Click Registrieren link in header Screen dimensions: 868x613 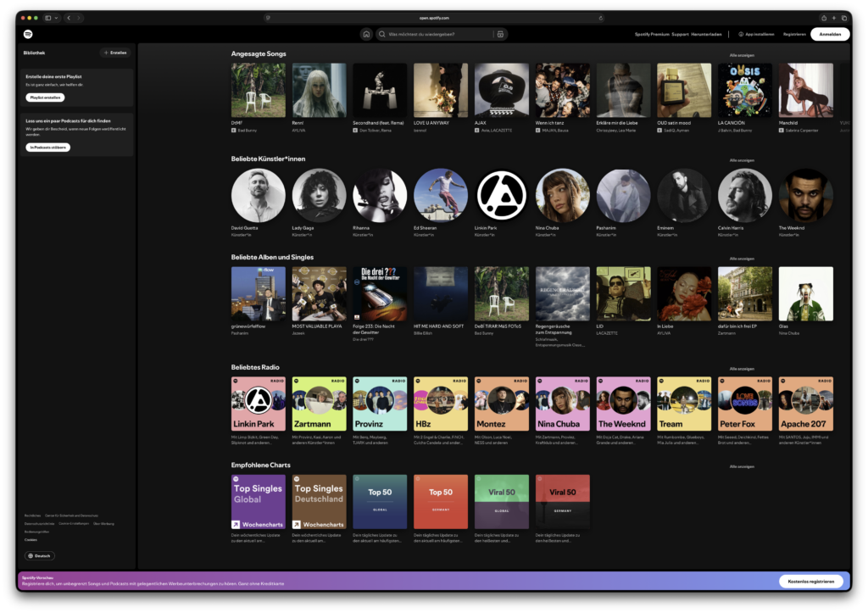pos(794,34)
